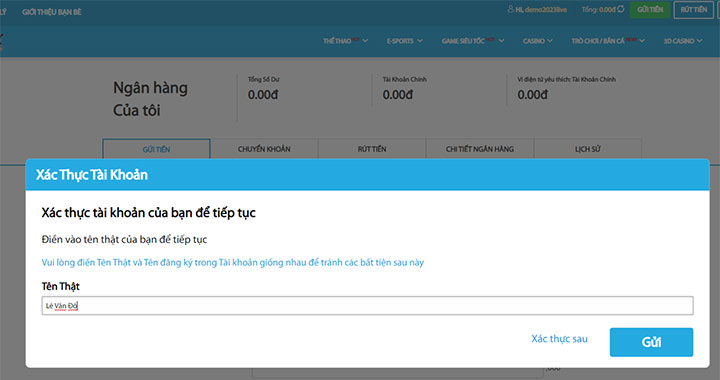Expand the 3D CASINO menu
The height and width of the screenshot is (380, 720).
tap(683, 41)
